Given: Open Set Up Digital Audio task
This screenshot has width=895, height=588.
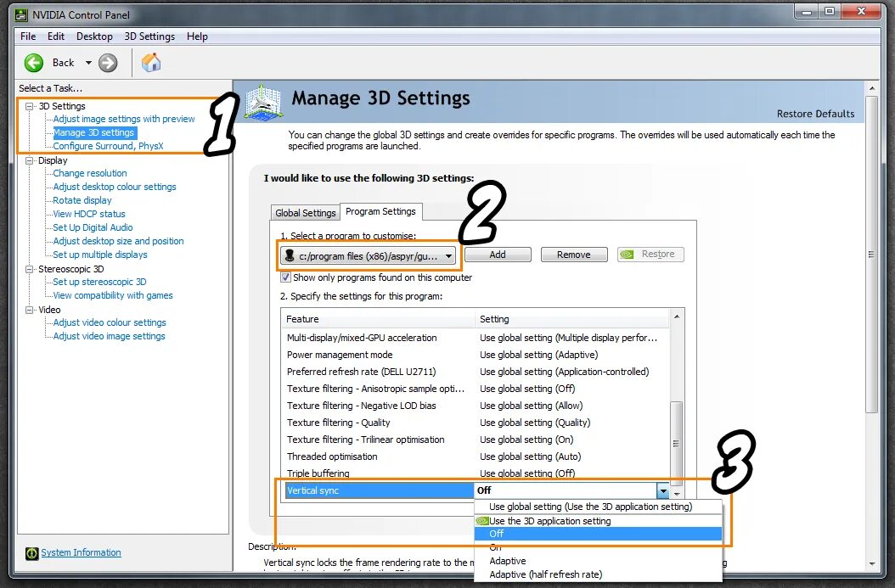Looking at the screenshot, I should point(93,227).
